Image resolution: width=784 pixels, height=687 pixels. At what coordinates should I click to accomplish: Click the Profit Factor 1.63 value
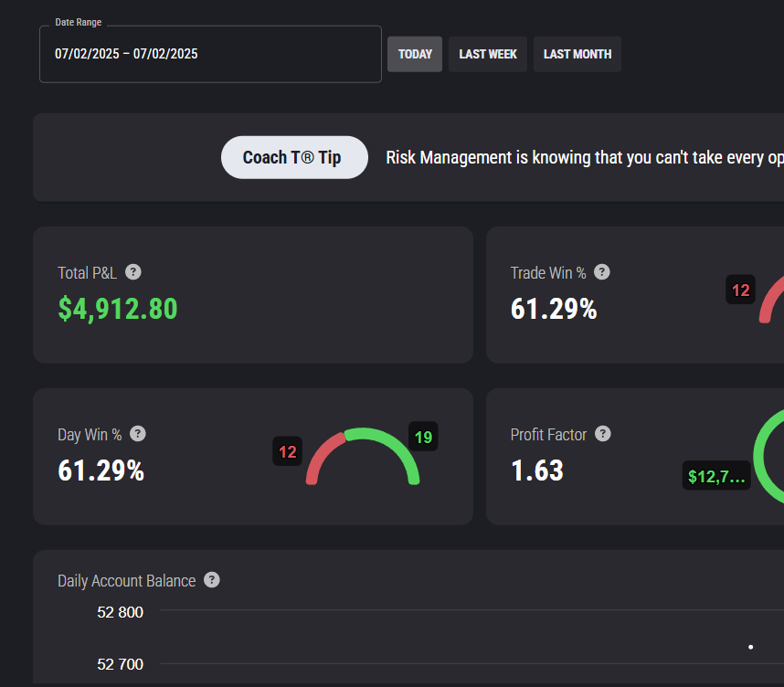537,470
